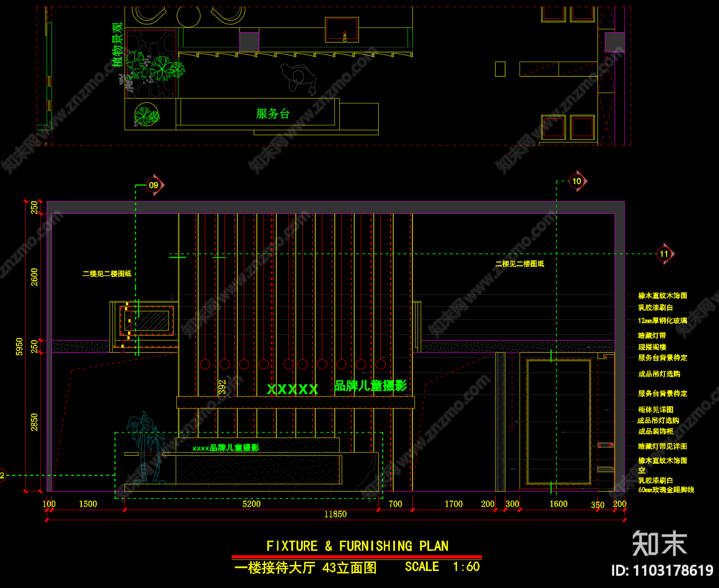Select the 1600 horizontal dimension
The height and width of the screenshot is (588, 719).
[x=559, y=504]
